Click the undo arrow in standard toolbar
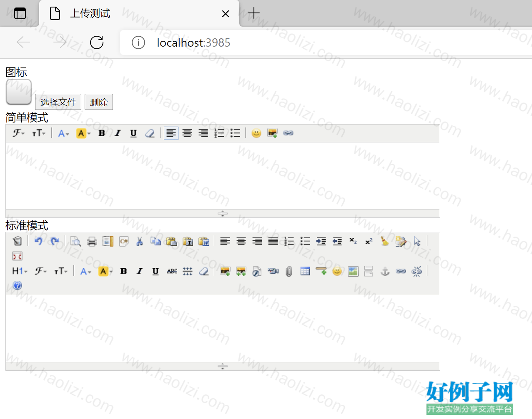The image size is (532, 419). [38, 241]
